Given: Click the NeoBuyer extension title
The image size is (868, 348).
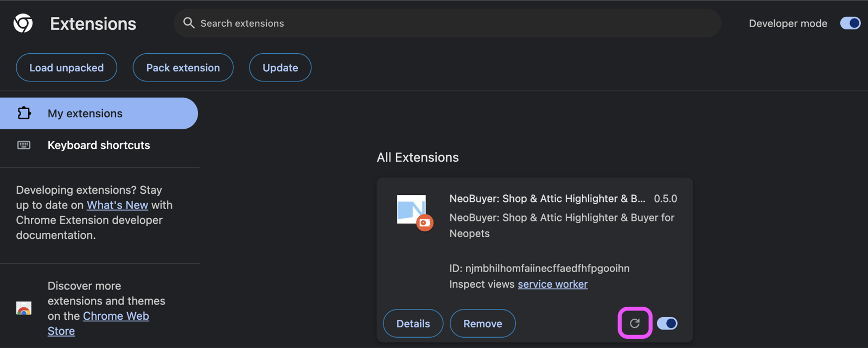Looking at the screenshot, I should [547, 199].
